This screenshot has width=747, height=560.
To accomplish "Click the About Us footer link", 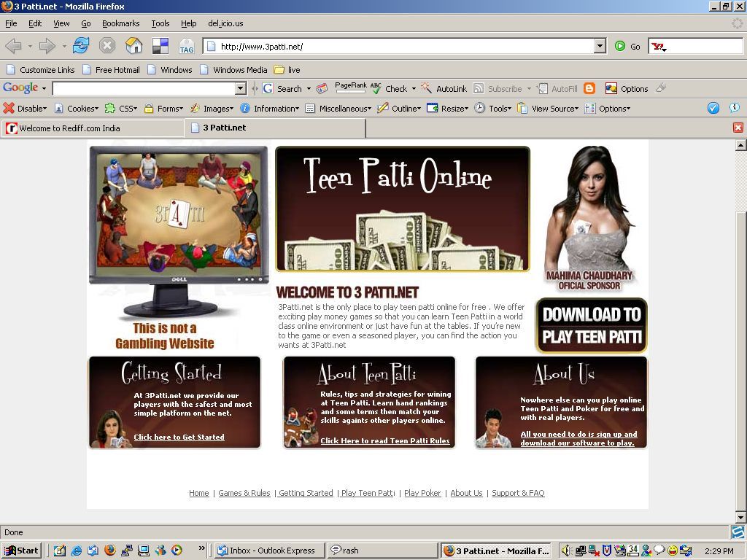I will coord(466,493).
